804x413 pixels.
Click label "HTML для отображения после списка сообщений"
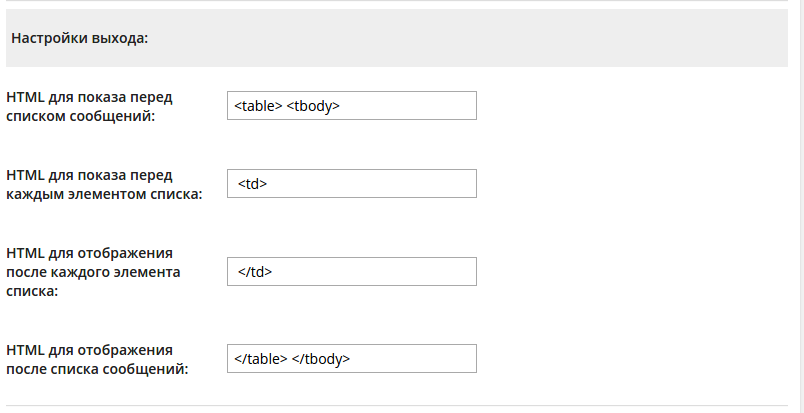[x=97, y=359]
